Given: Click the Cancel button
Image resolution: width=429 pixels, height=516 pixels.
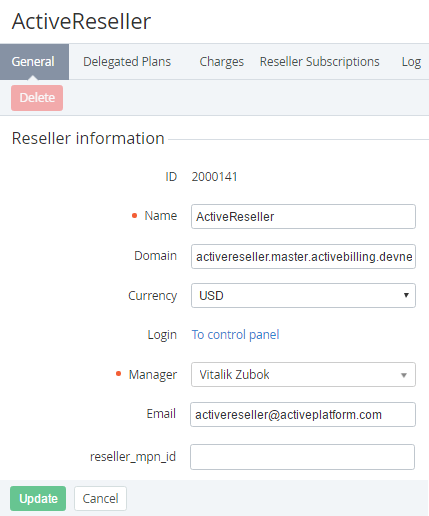Looking at the screenshot, I should pos(100,499).
